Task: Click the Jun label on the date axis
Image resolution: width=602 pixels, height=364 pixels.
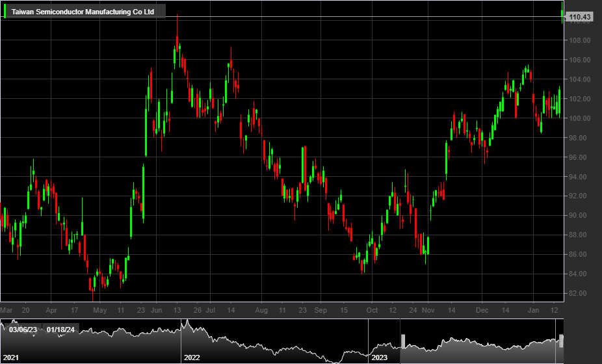Action: point(156,310)
